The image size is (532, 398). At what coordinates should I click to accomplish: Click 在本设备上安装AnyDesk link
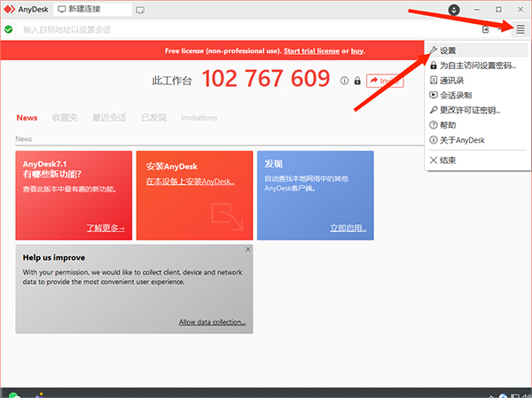(191, 182)
